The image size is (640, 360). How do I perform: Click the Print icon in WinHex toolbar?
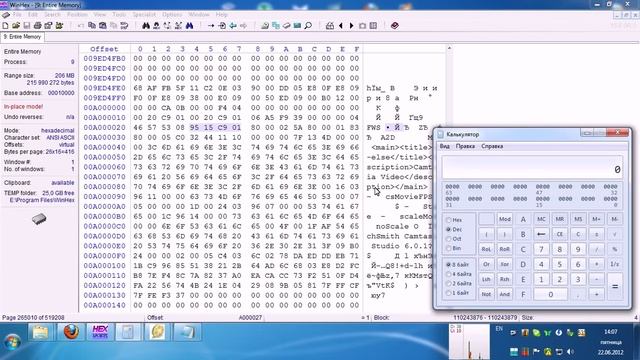pyautogui.click(x=38, y=26)
